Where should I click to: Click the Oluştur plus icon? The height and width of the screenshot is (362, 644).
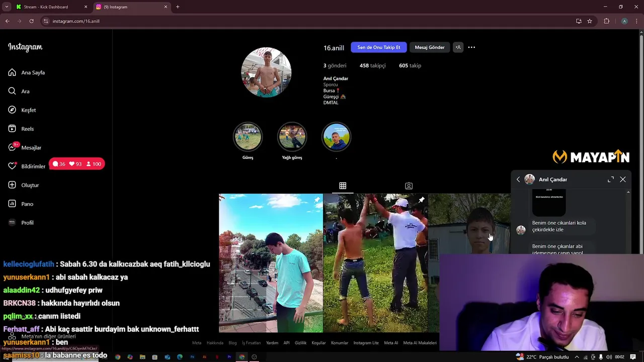pos(12,185)
